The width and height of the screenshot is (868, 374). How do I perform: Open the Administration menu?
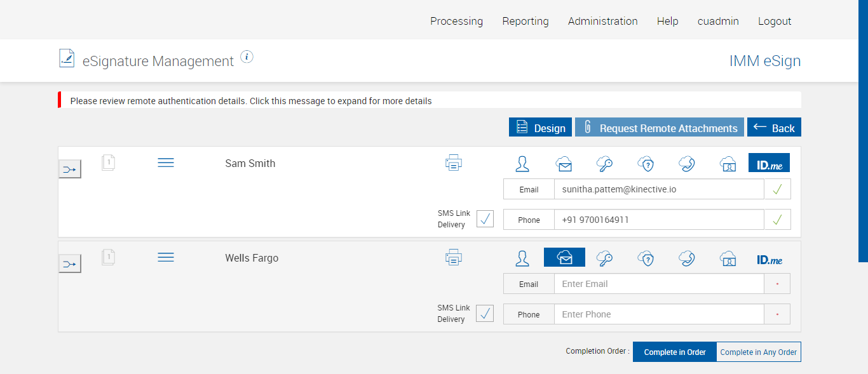(x=602, y=21)
